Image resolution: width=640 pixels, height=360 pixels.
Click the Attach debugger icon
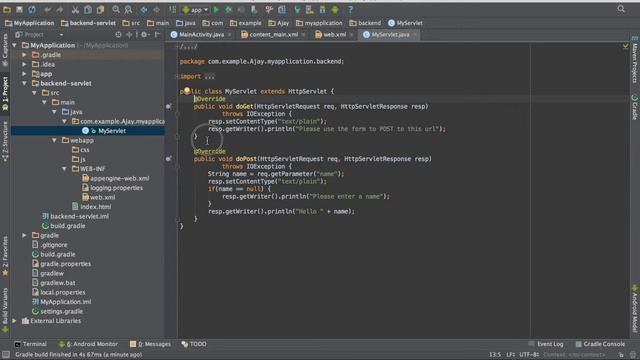click(x=254, y=9)
